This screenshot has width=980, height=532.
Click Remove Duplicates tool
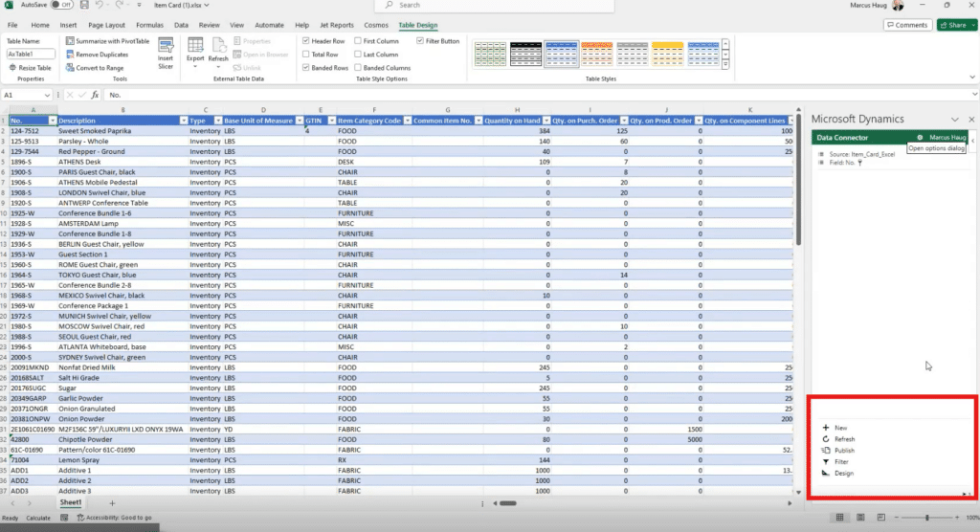97,55
